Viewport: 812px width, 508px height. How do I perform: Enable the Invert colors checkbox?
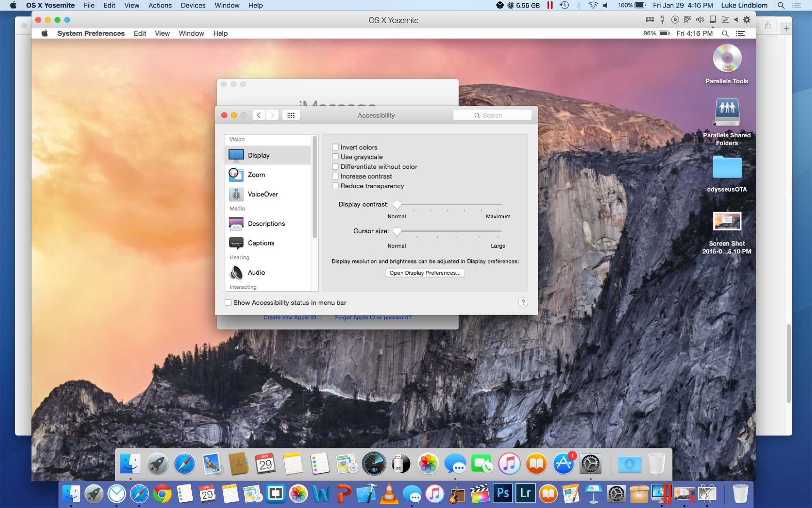pos(336,147)
